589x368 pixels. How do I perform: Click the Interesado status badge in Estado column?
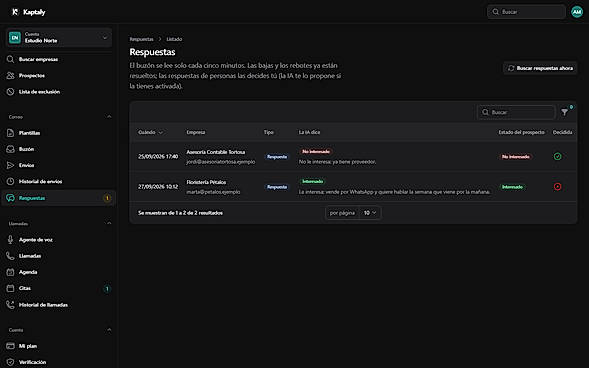click(512, 187)
